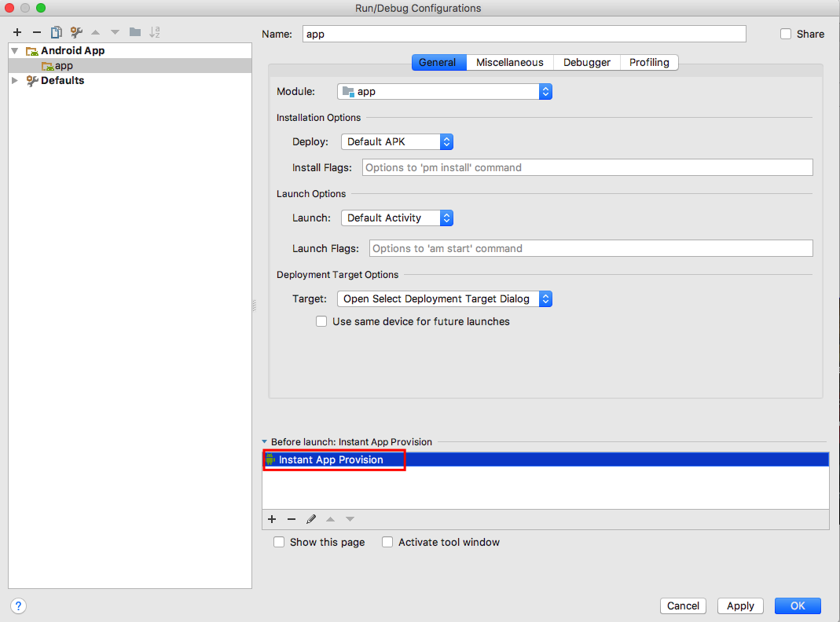Switch to the Miscellaneous tab
Image resolution: width=840 pixels, height=622 pixels.
[509, 62]
